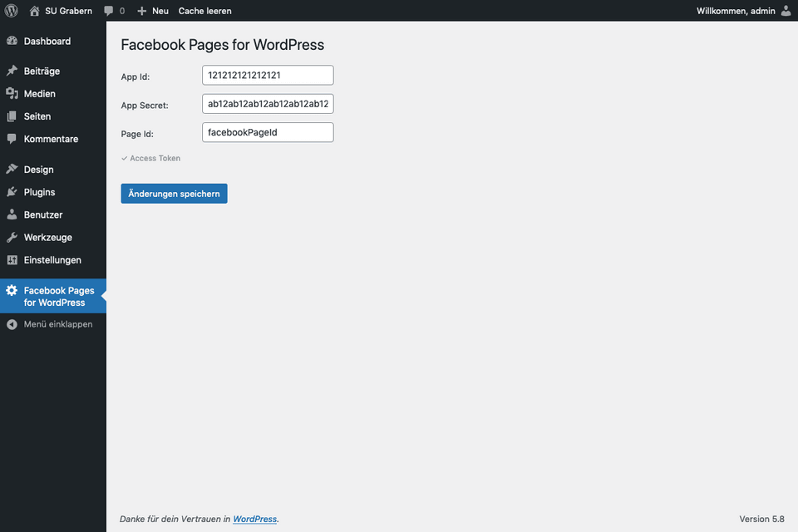Focus the App Id input field
Viewport: 798px width, 532px height.
[268, 76]
